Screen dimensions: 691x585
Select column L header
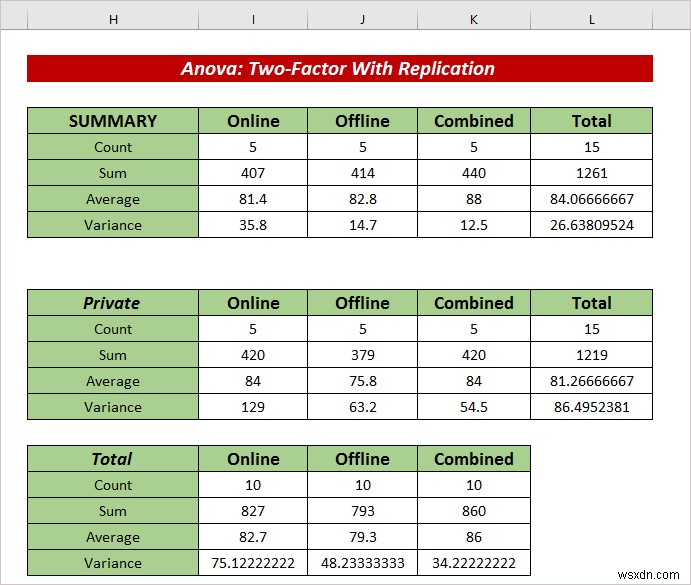point(591,20)
